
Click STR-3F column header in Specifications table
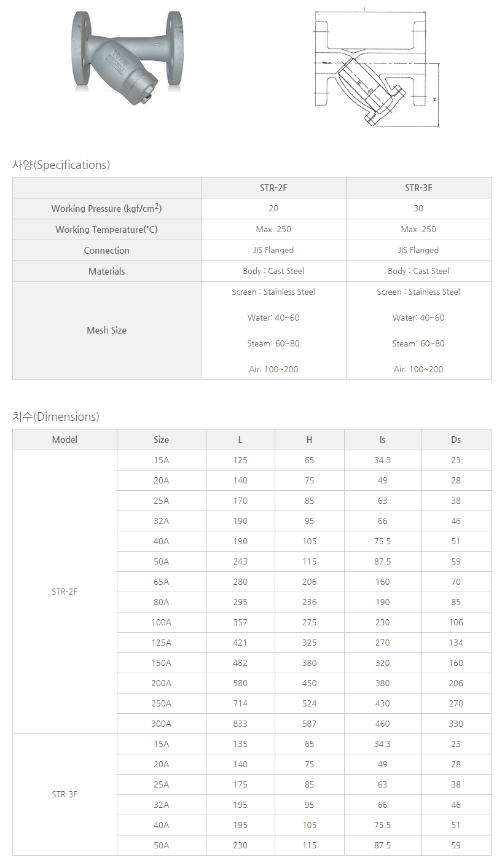click(x=418, y=188)
